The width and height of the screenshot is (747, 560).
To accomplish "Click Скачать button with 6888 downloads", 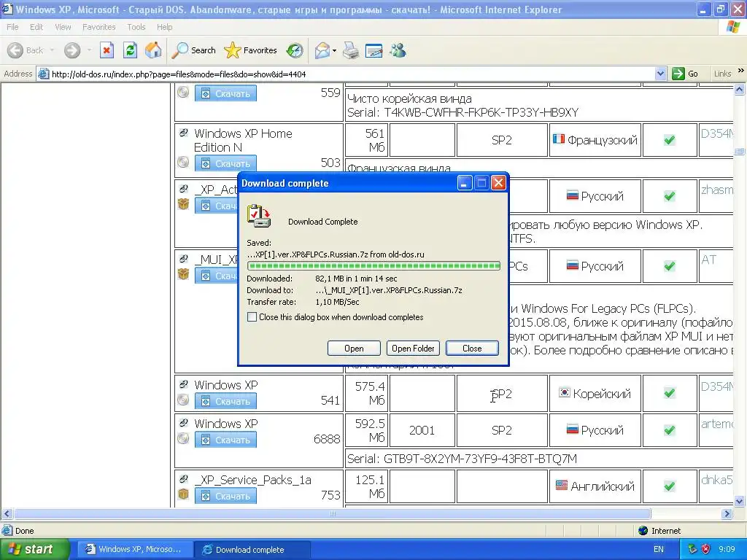I will (225, 440).
